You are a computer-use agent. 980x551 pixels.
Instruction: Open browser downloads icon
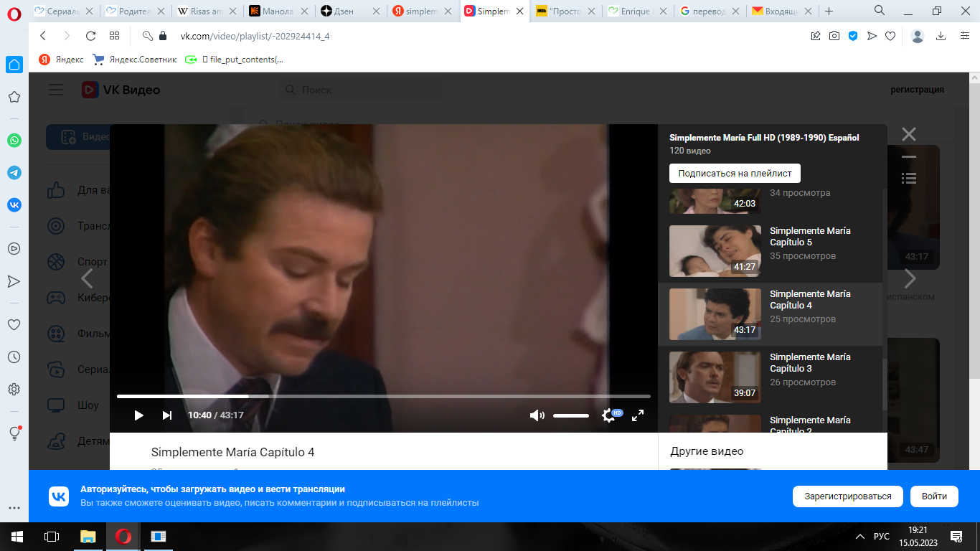(x=941, y=36)
